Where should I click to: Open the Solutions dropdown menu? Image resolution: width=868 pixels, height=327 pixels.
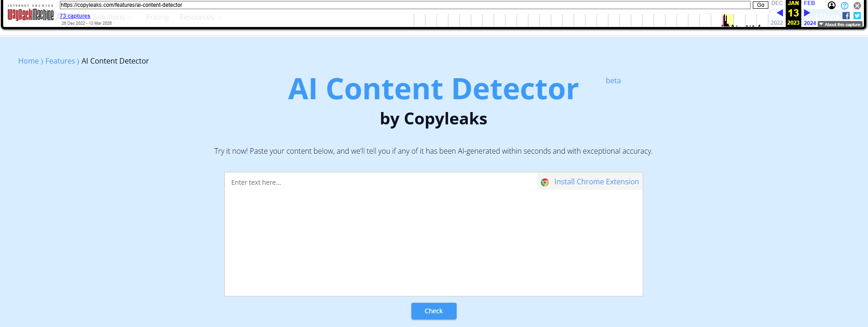pos(113,17)
